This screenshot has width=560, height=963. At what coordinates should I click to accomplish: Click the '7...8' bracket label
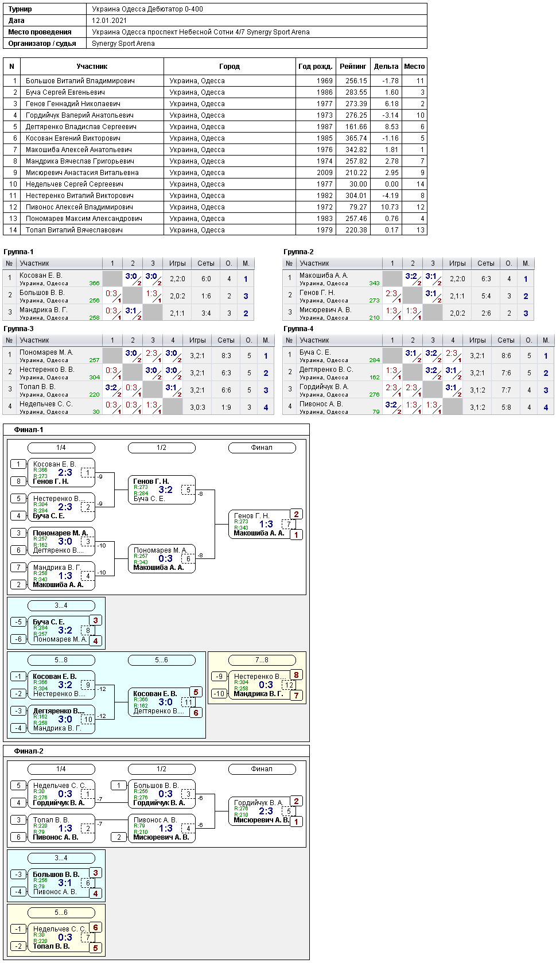pos(262,660)
